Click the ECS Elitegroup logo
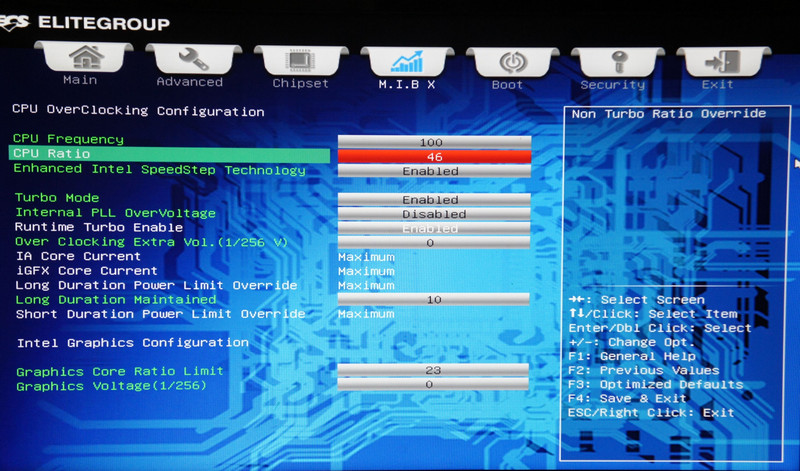The height and width of the screenshot is (471, 800). (84, 23)
